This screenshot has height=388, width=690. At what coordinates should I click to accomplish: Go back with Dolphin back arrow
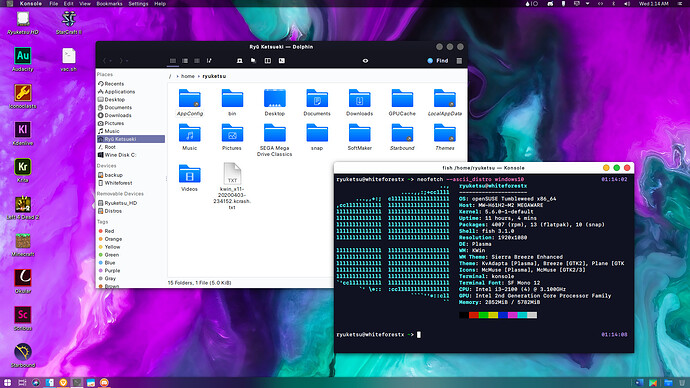(105, 61)
